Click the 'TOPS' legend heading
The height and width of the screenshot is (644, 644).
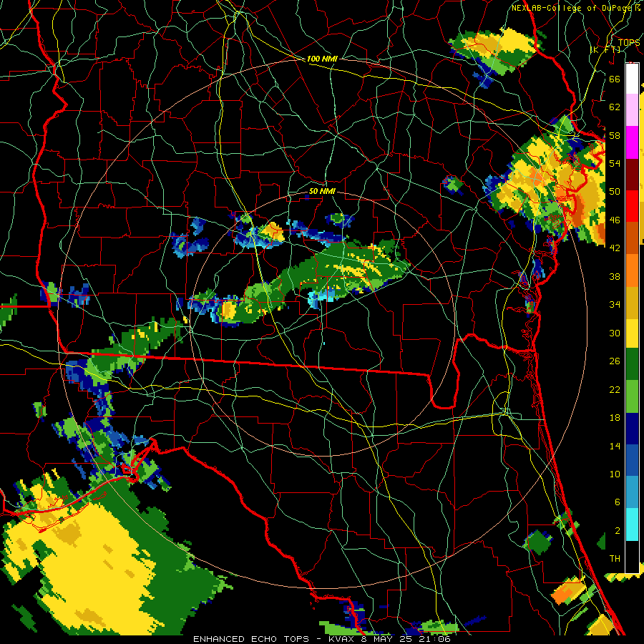click(x=629, y=43)
